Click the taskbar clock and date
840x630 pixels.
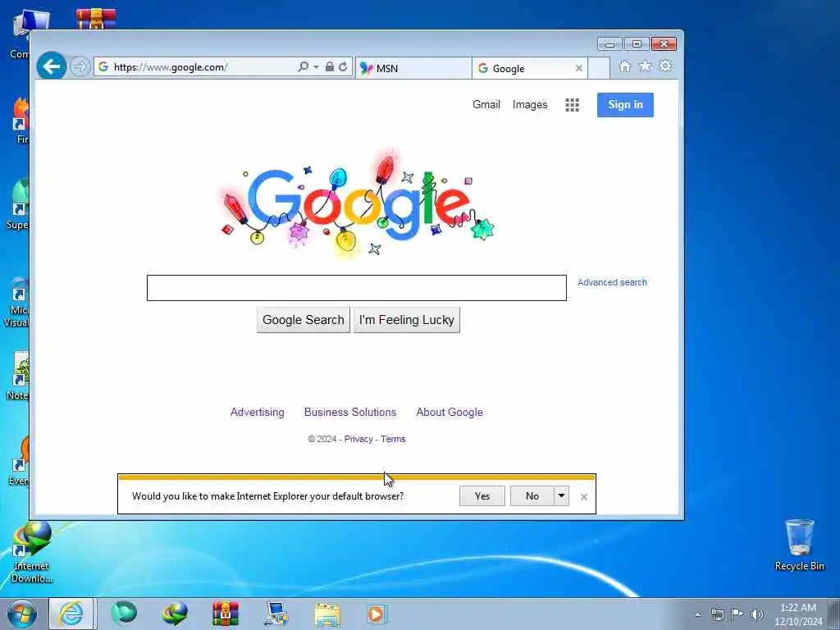(798, 614)
